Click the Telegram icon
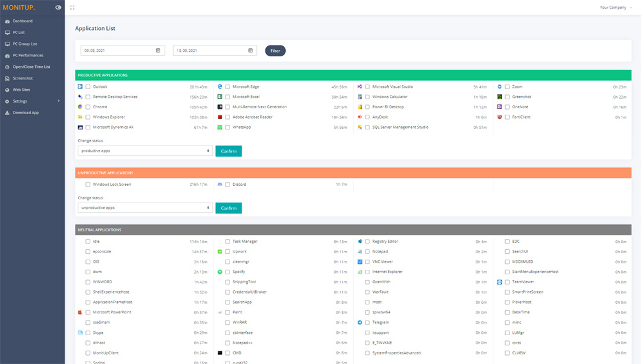641x364 pixels. click(x=360, y=322)
